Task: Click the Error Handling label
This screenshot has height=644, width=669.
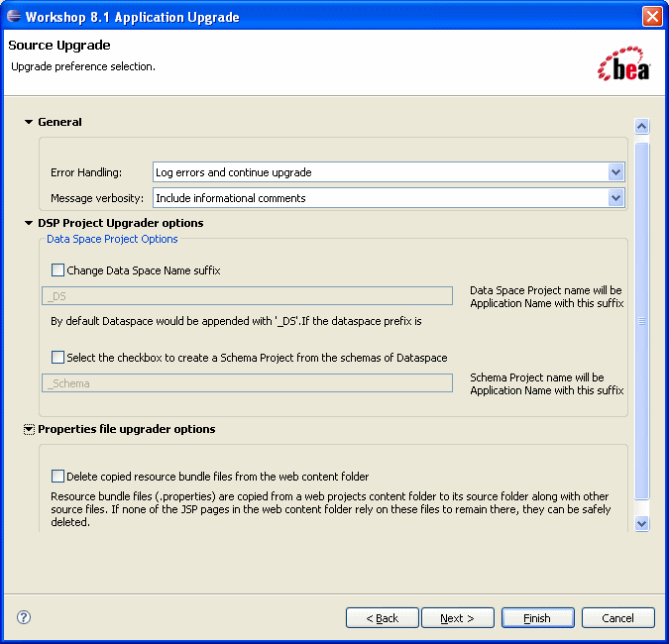Action: [86, 172]
